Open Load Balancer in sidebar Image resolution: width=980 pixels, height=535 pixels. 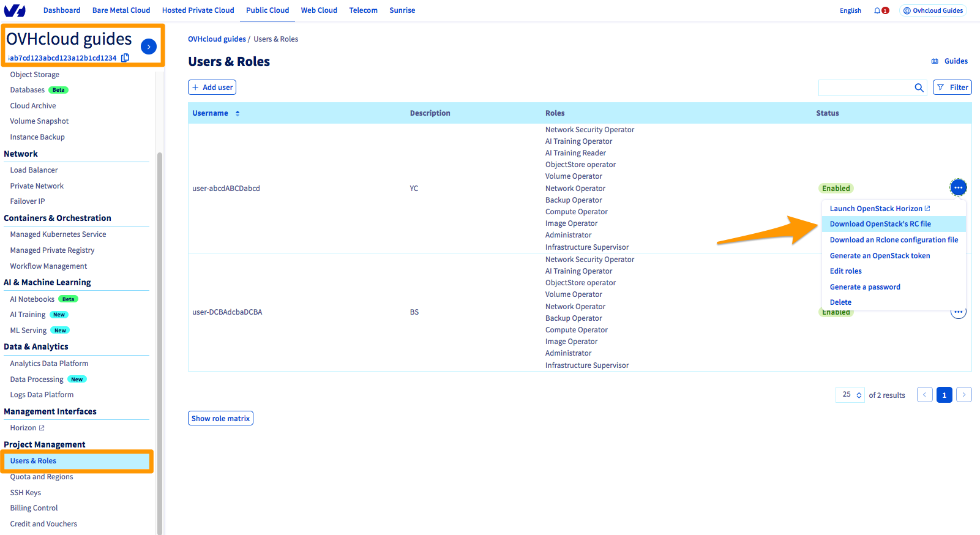click(x=34, y=170)
